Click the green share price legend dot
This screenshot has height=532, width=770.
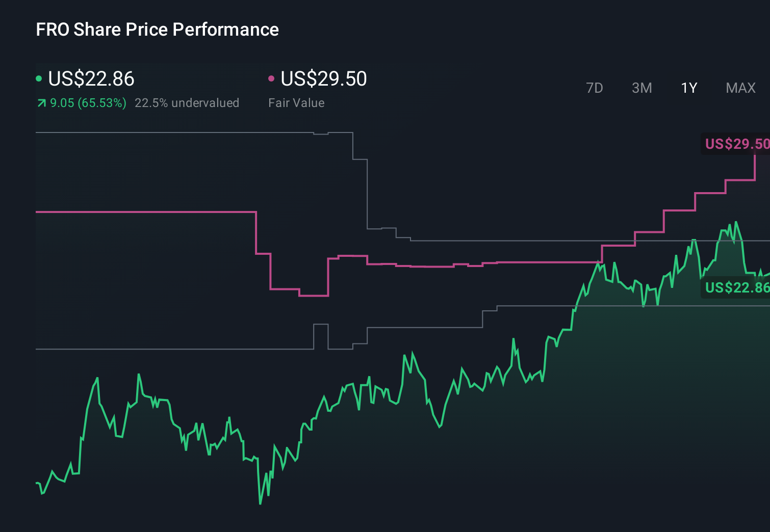pos(38,78)
